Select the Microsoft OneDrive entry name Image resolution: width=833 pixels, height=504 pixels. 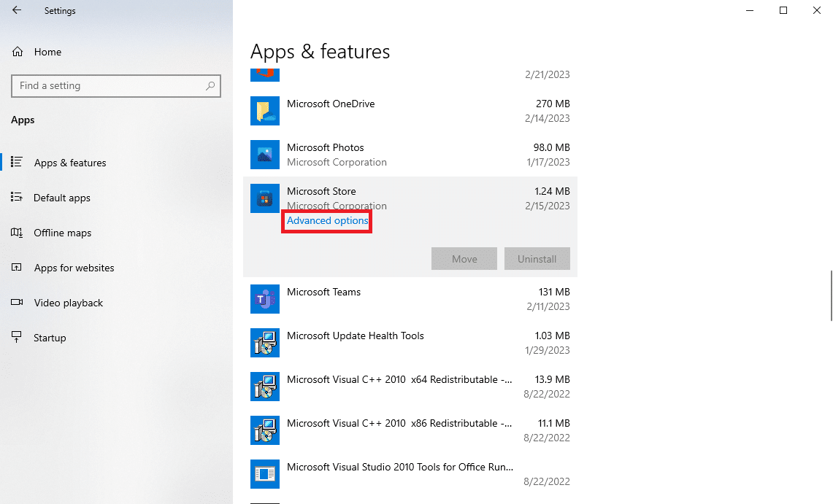331,104
